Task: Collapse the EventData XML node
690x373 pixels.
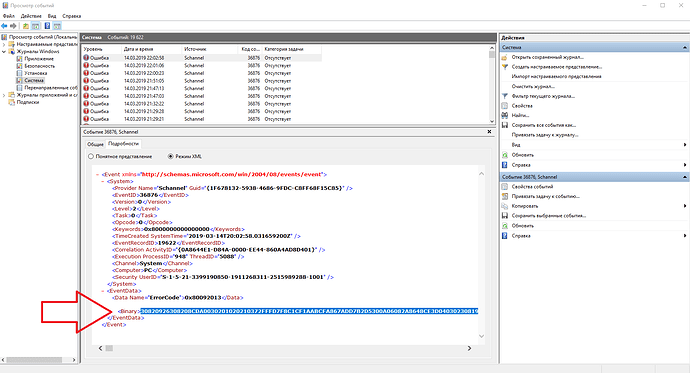Action: pos(103,291)
